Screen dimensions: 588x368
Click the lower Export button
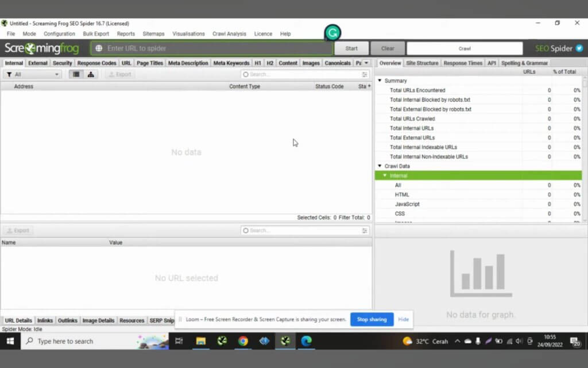[x=18, y=231]
